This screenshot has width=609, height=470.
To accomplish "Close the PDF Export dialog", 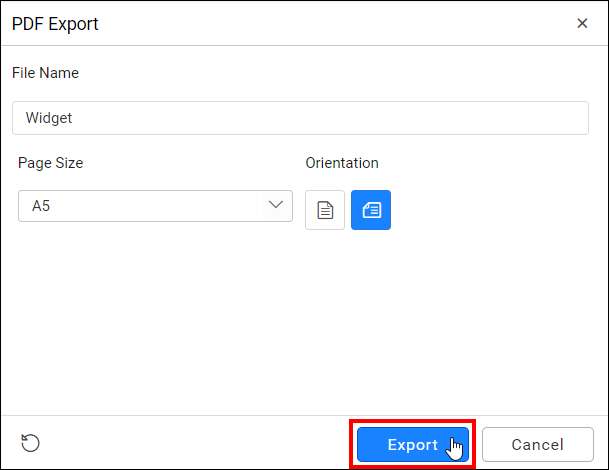I will pos(582,23).
